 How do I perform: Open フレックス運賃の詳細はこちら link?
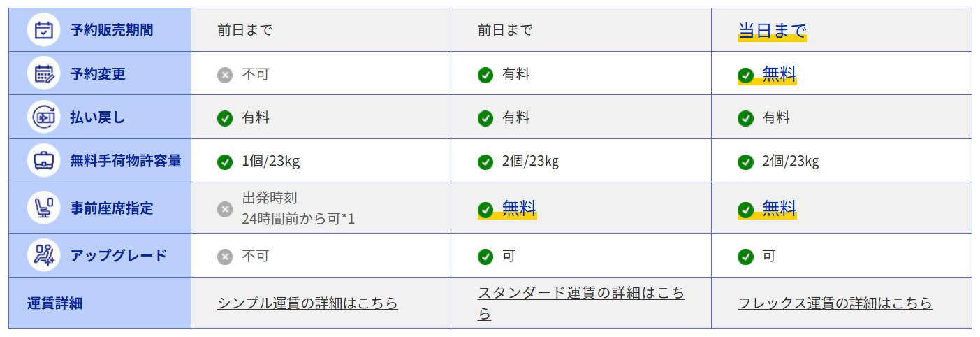tap(835, 303)
